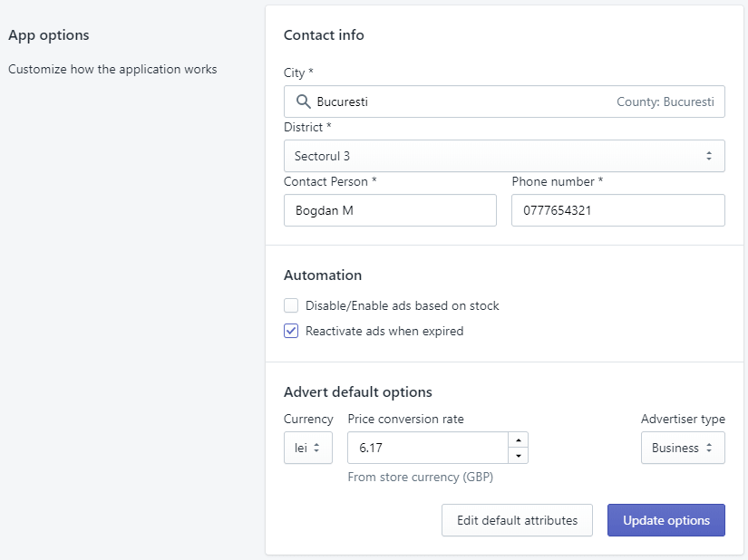This screenshot has height=560, width=748.
Task: Click the Update options button
Action: tap(666, 520)
